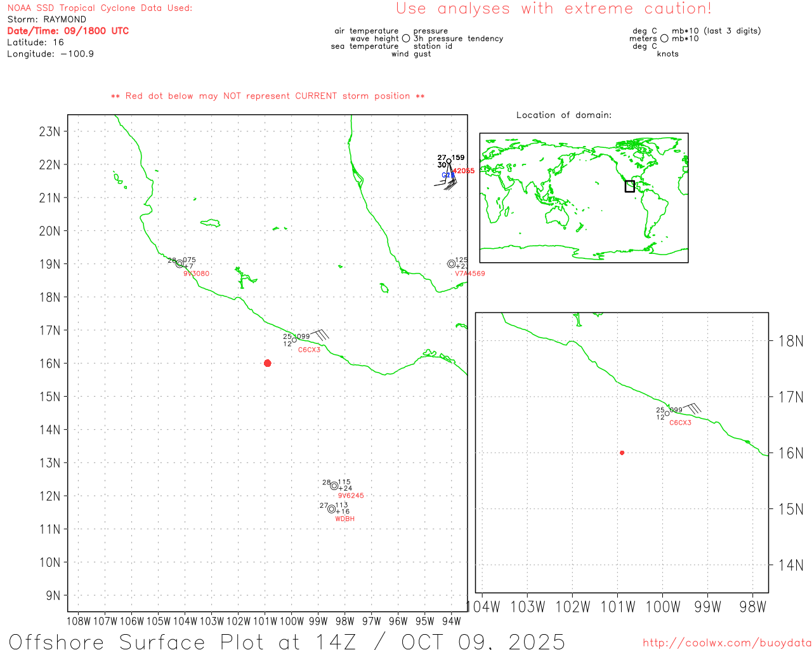Click the small red storm dot in inset map
The image size is (812, 650).
(622, 453)
